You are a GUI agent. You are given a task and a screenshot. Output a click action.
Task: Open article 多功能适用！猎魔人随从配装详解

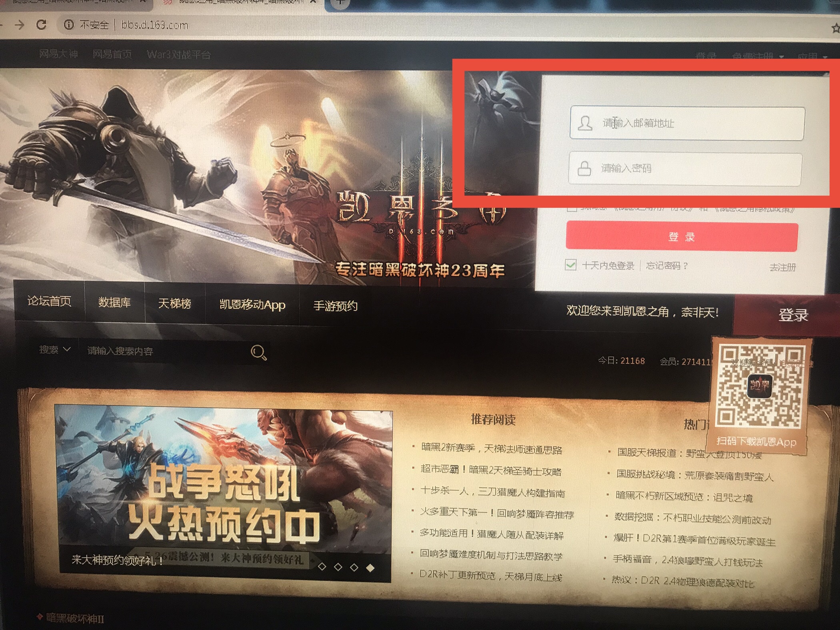(491, 534)
